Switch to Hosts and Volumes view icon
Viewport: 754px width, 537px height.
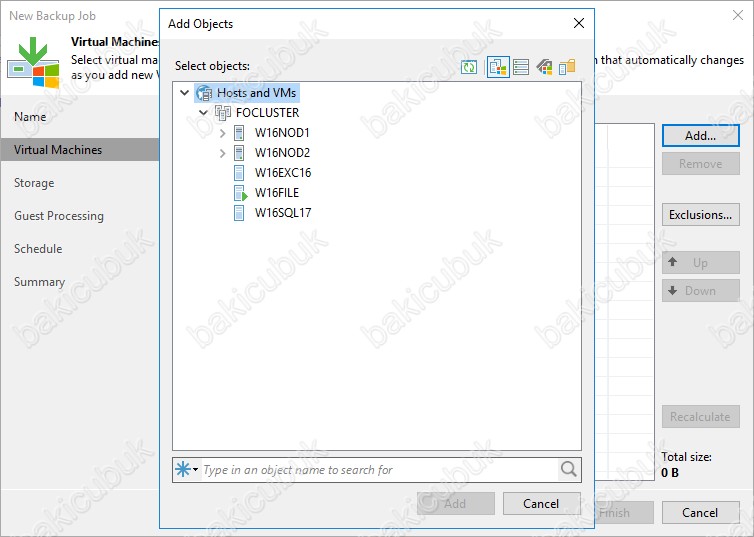point(521,67)
